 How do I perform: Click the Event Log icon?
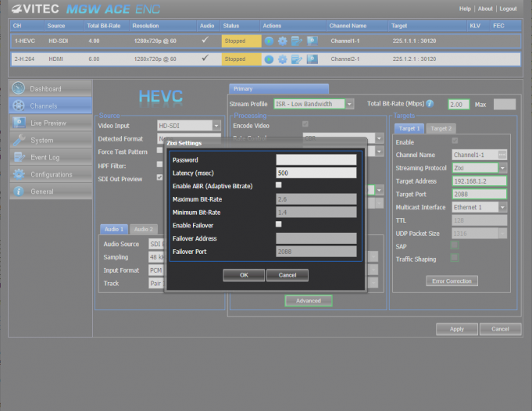[19, 157]
